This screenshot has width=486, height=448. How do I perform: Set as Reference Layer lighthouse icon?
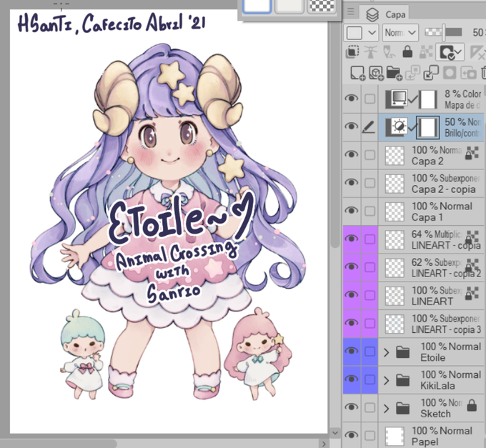pyautogui.click(x=370, y=52)
